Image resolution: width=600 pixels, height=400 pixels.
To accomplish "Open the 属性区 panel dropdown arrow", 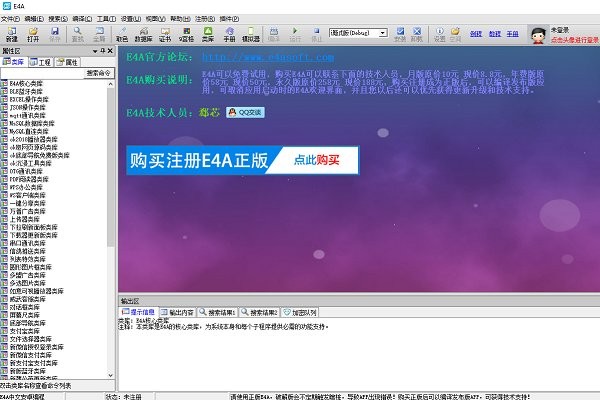I will coord(95,51).
